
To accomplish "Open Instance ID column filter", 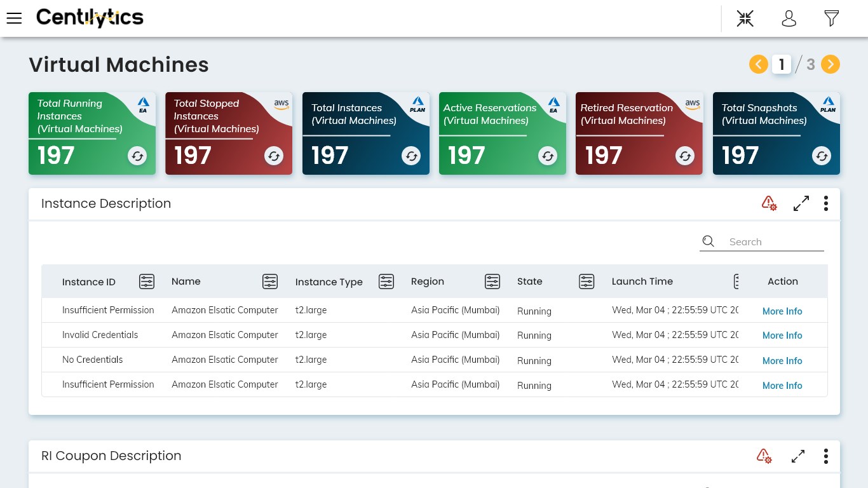I will pyautogui.click(x=147, y=281).
